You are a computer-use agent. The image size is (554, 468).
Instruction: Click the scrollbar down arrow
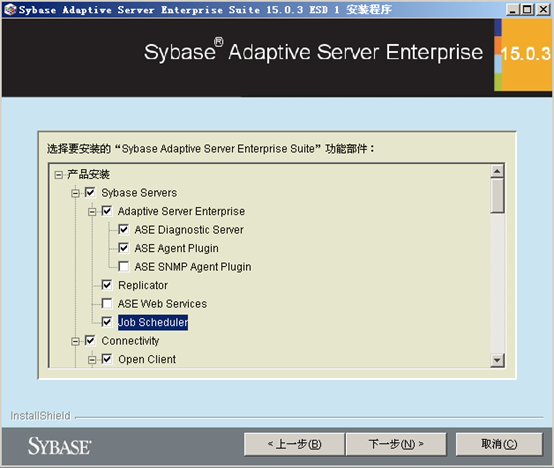pyautogui.click(x=497, y=360)
